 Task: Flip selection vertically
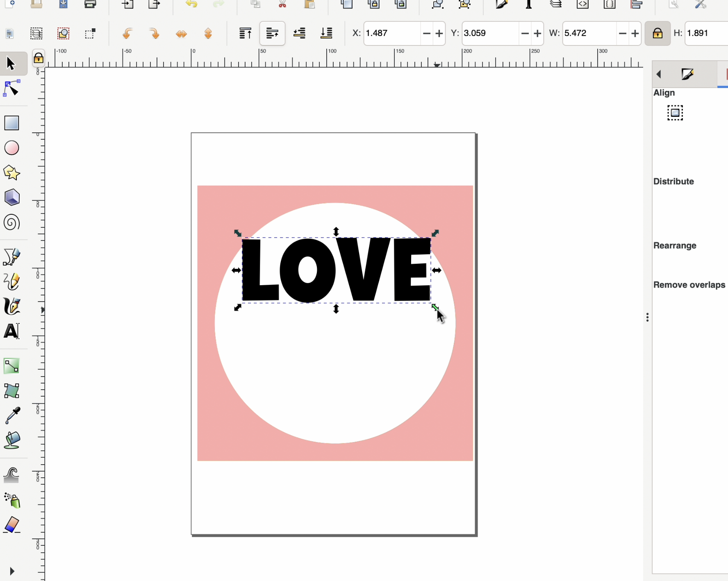point(208,33)
